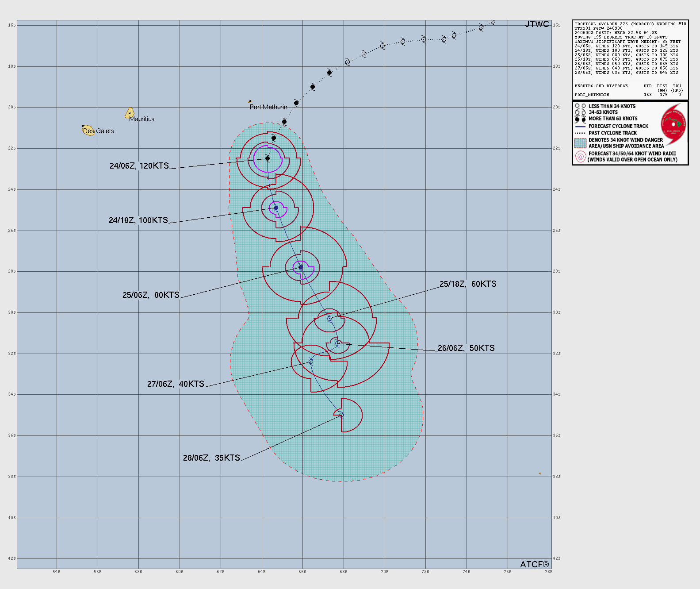Click the '24/06Z, 120KTS' label
The height and width of the screenshot is (589, 700).
[x=139, y=166]
